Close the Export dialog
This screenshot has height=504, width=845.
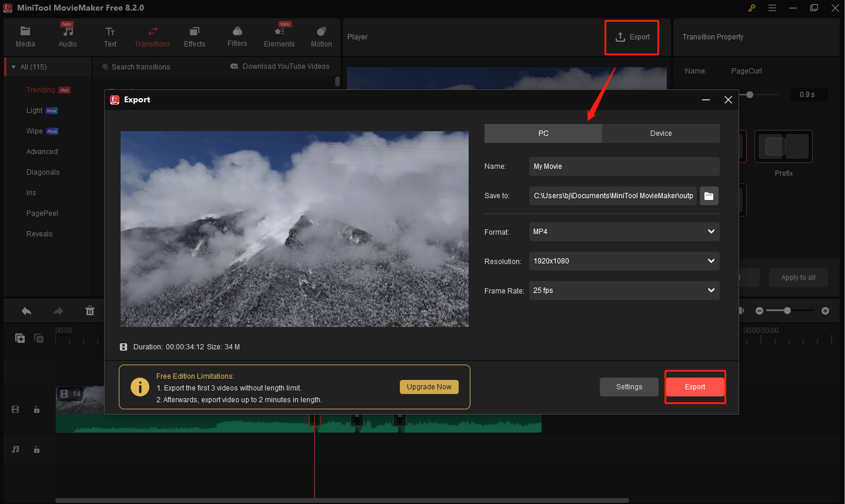point(728,100)
